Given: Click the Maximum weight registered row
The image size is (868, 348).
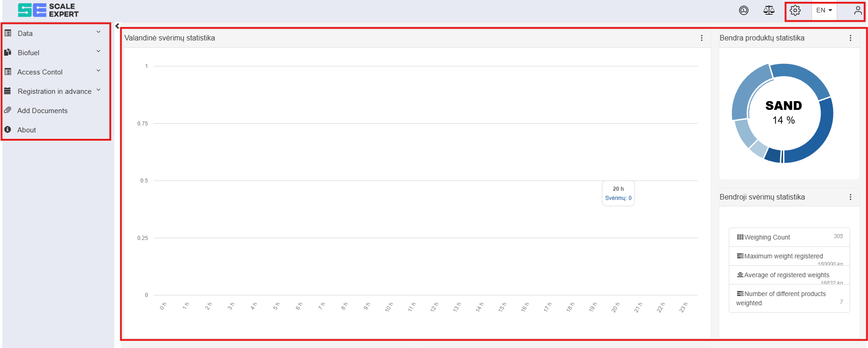Looking at the screenshot, I should point(789,256).
